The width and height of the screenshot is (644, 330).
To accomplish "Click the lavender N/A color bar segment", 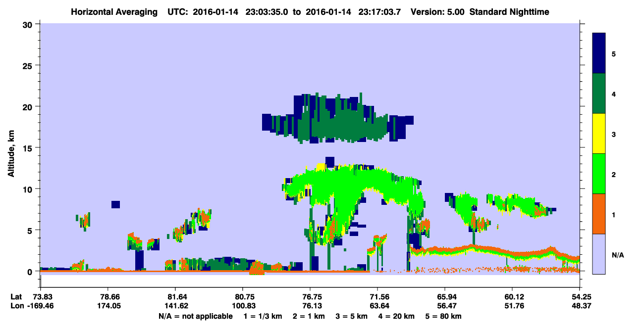I will tap(599, 253).
